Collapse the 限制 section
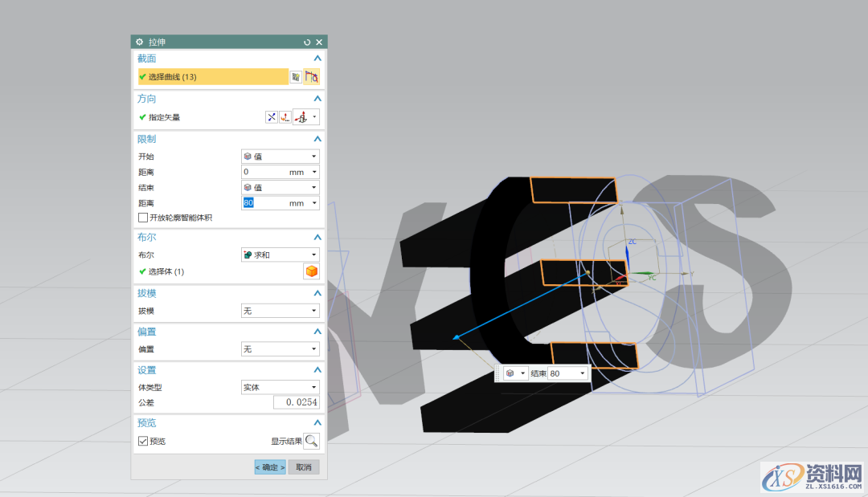The width and height of the screenshot is (868, 497). click(x=317, y=139)
